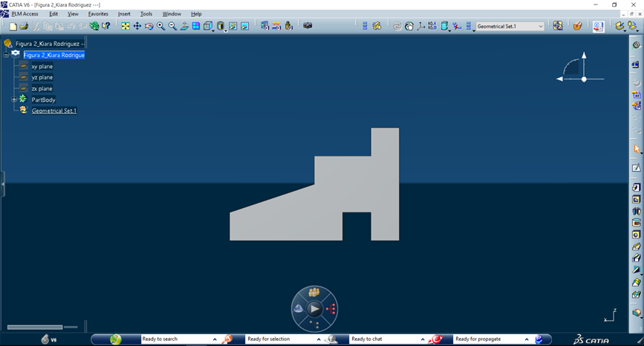
Task: Click the Print icon in toolbar
Action: [x=25, y=26]
